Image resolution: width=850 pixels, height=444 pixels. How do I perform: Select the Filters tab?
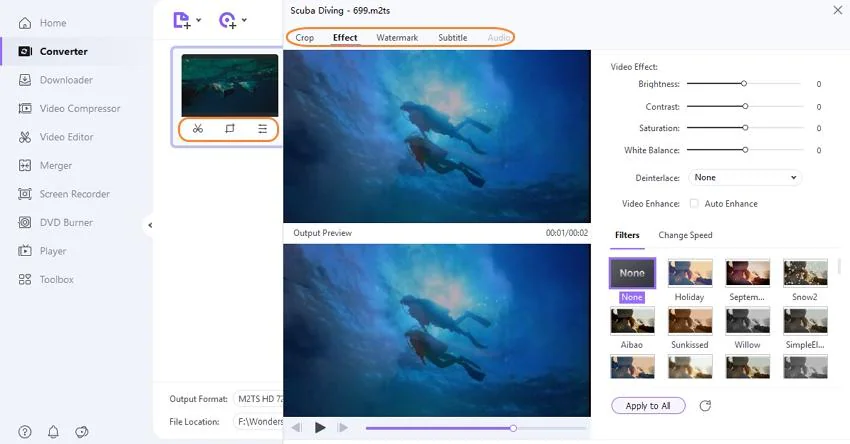click(627, 235)
